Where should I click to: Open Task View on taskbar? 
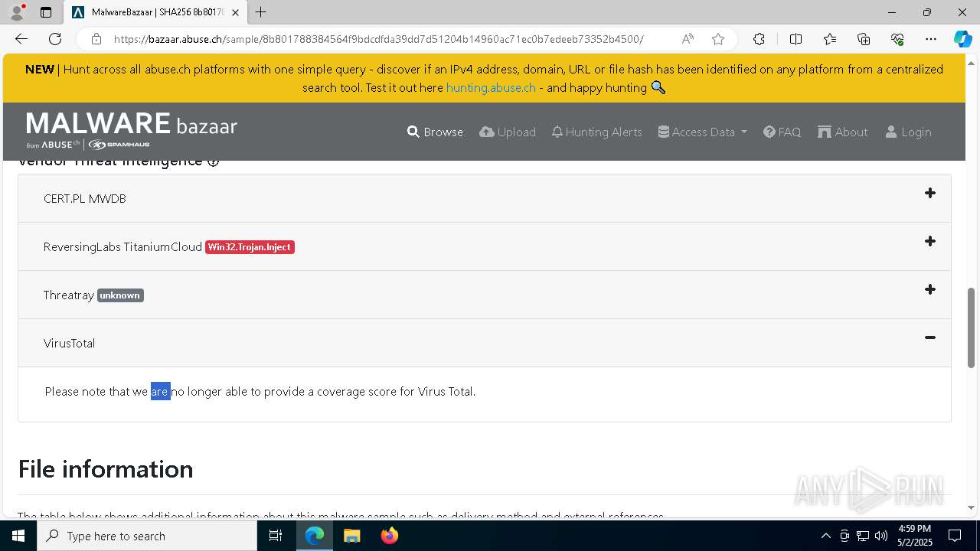tap(276, 536)
